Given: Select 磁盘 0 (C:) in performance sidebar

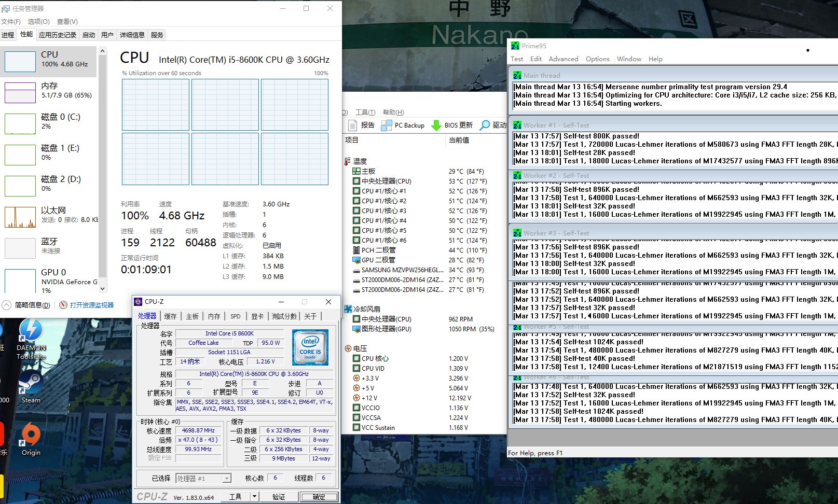Looking at the screenshot, I should [x=48, y=123].
